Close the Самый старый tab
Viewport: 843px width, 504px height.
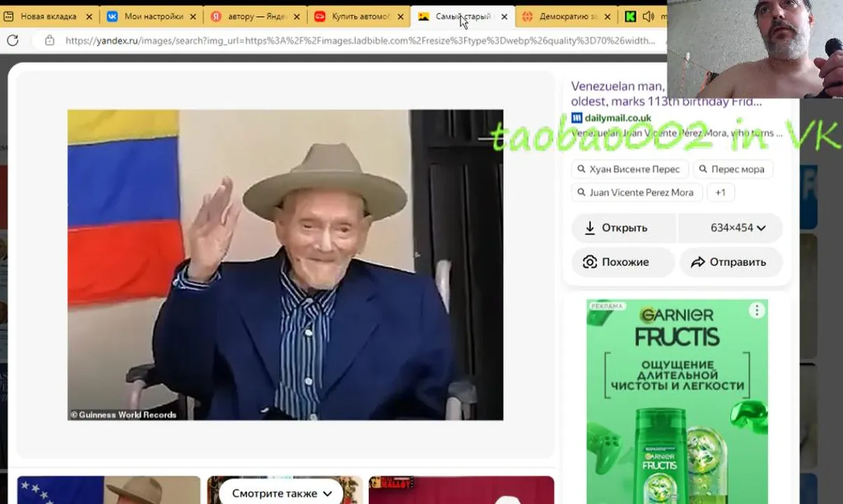[504, 16]
